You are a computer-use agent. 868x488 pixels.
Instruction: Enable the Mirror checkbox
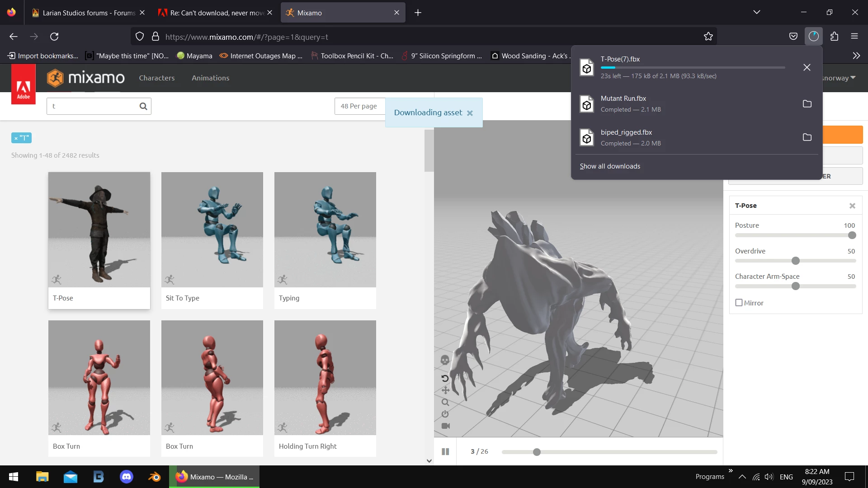point(739,303)
